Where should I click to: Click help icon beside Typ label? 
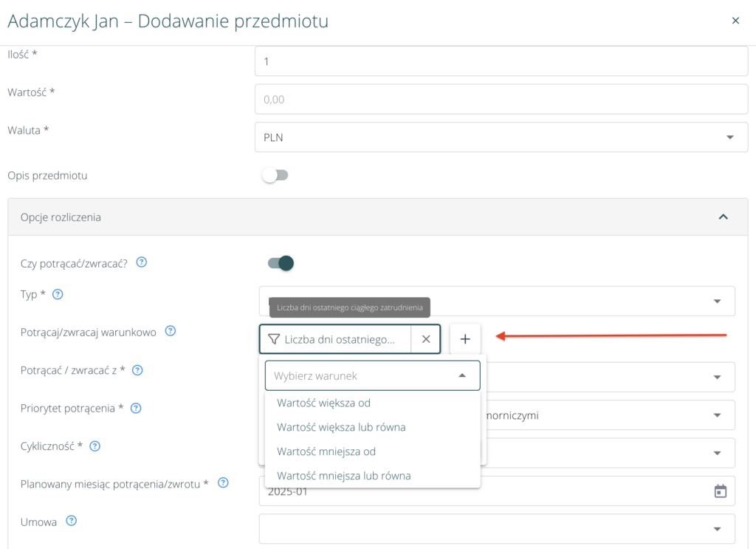click(58, 294)
